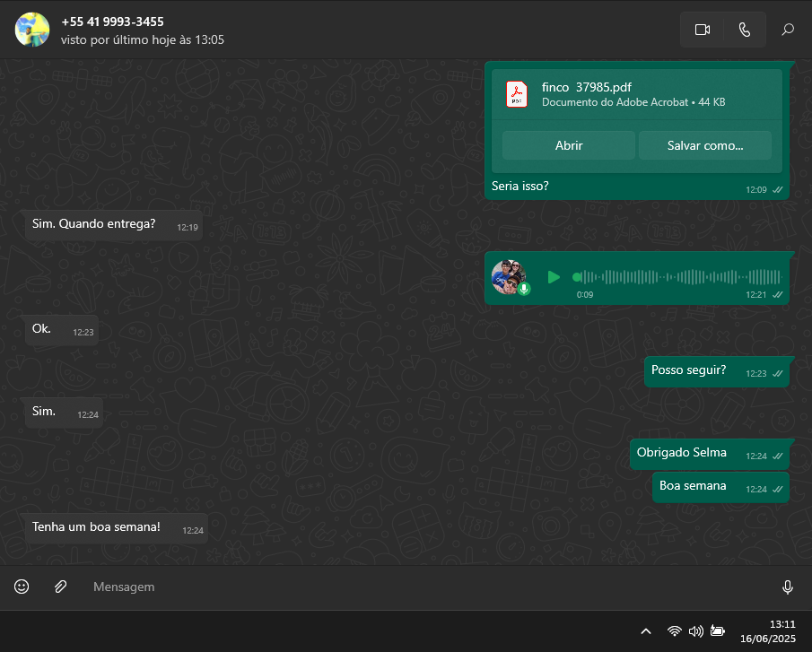Focus the Mensagem text input field

[422, 587]
